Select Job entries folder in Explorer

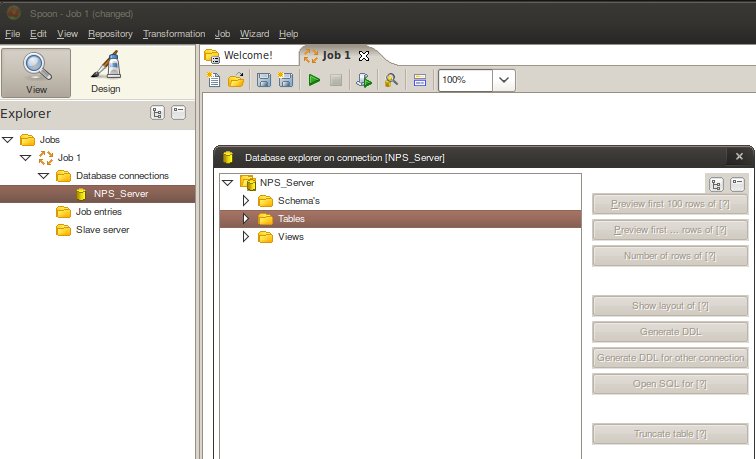pos(98,212)
